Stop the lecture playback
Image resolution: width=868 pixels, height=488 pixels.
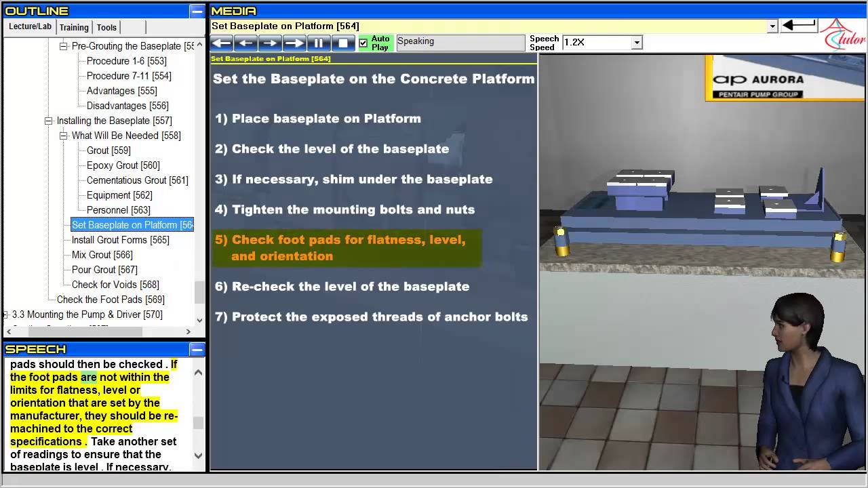pyautogui.click(x=343, y=43)
